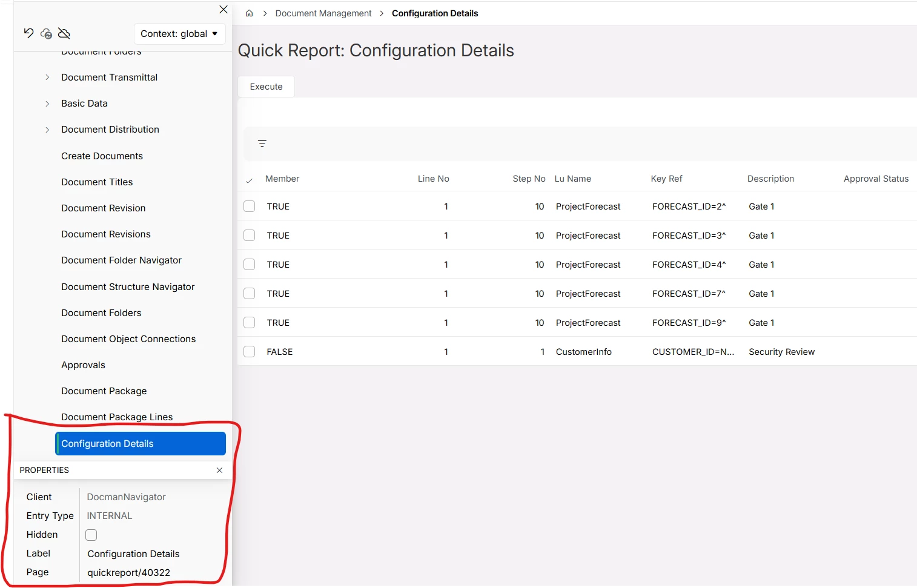This screenshot has width=917, height=588.
Task: Open Document Titles page
Action: [x=97, y=182]
